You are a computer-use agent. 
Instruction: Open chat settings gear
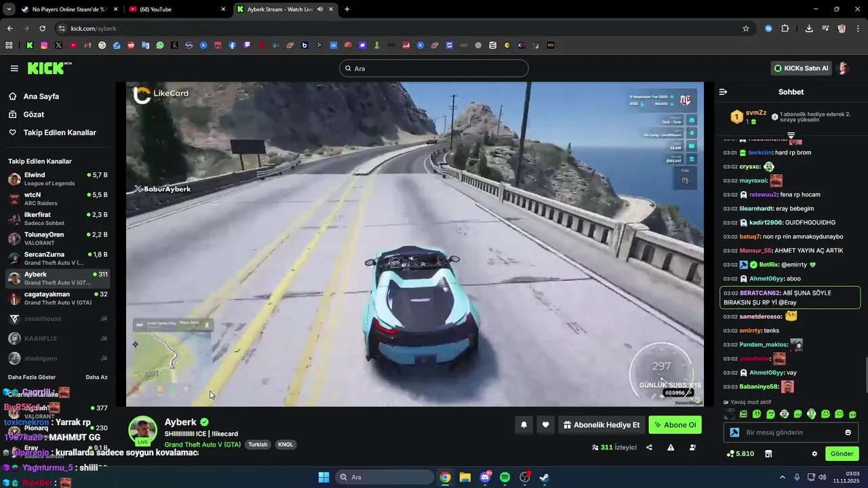(x=814, y=453)
